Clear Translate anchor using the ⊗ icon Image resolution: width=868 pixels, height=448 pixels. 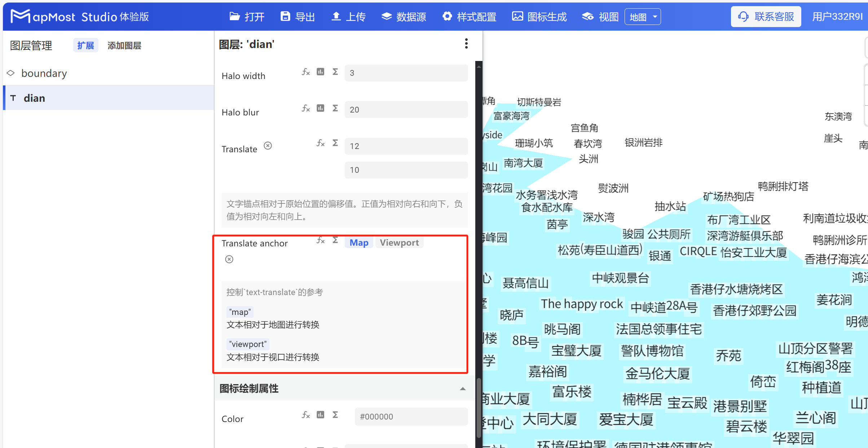[x=229, y=259]
